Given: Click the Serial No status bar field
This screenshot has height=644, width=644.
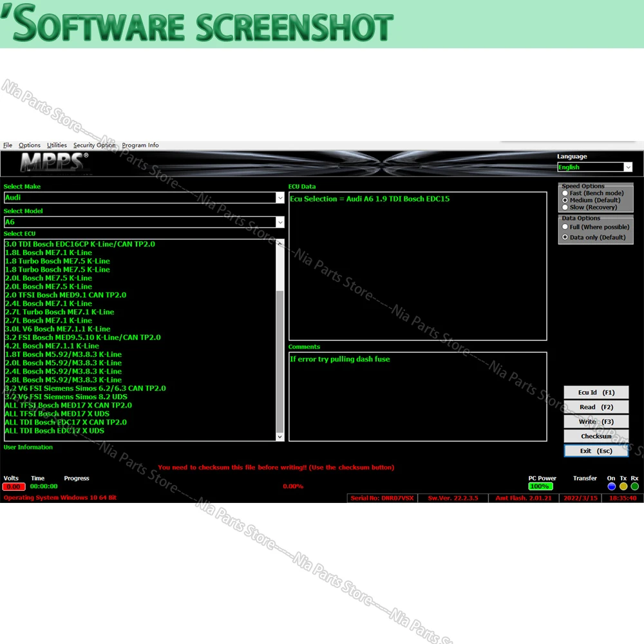Looking at the screenshot, I should tap(383, 498).
